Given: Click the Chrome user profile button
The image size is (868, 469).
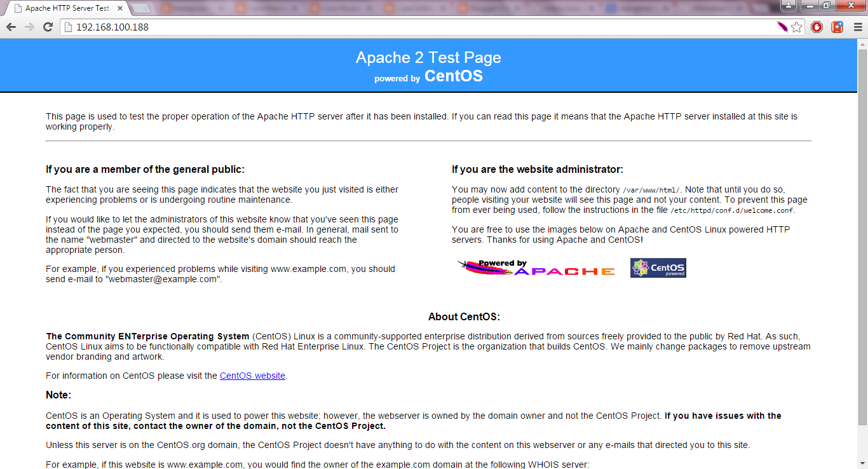Looking at the screenshot, I should [x=789, y=6].
